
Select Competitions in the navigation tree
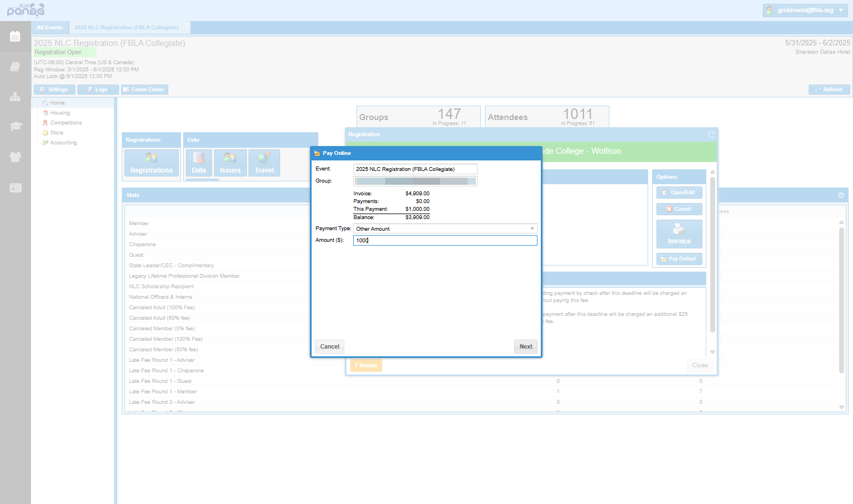(x=66, y=123)
